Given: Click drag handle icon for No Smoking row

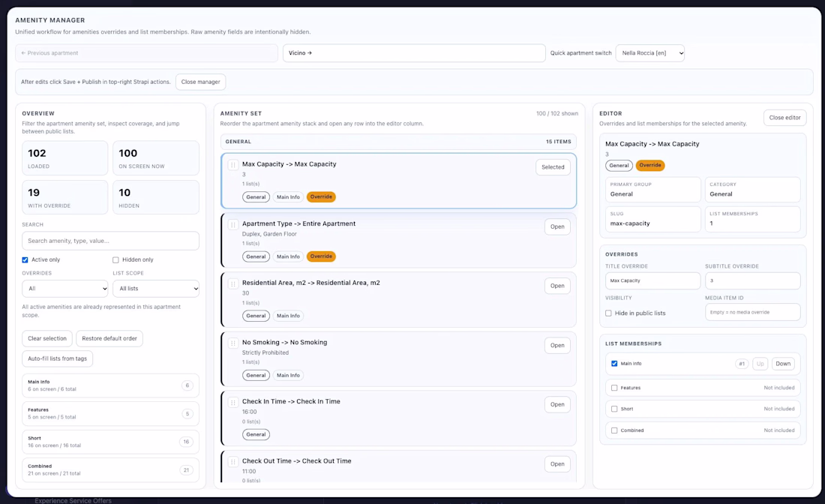Looking at the screenshot, I should [232, 343].
